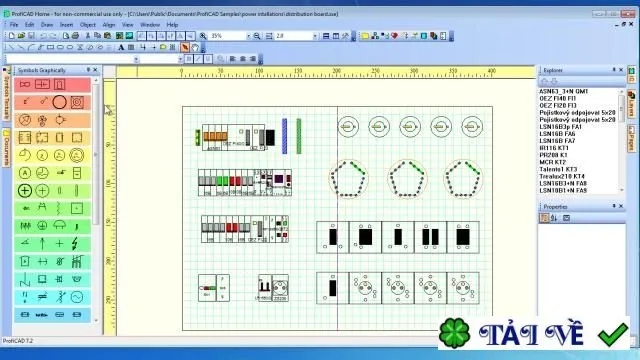This screenshot has height=360, width=640.
Task: Open the File menu
Action: 14,24
